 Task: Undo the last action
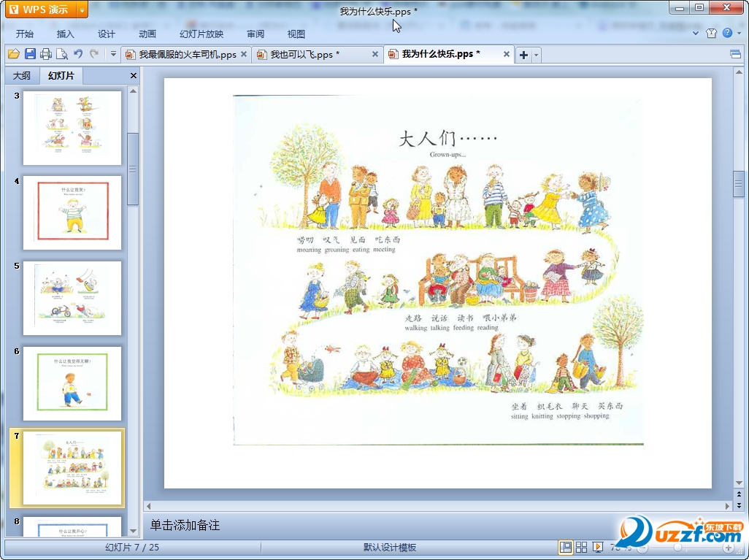pyautogui.click(x=78, y=54)
